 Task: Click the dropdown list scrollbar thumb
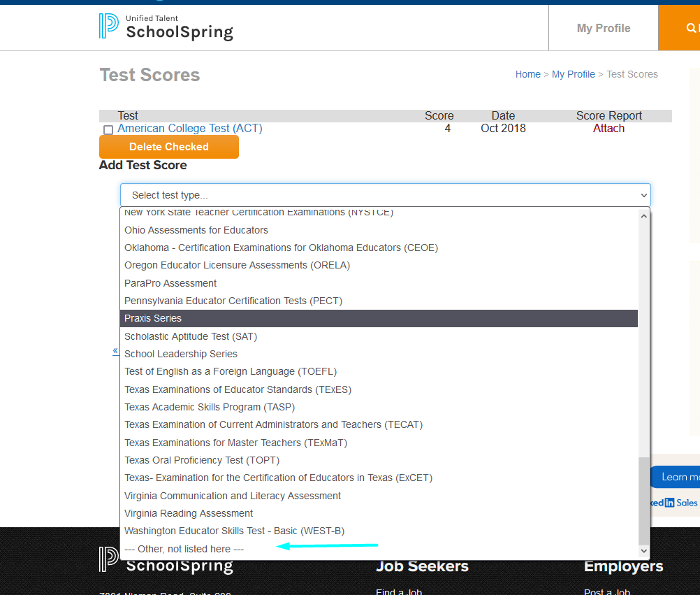[x=643, y=500]
